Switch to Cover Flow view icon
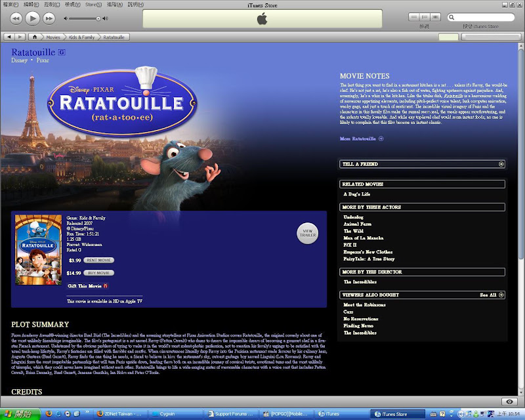The image size is (525, 420). coord(435,17)
